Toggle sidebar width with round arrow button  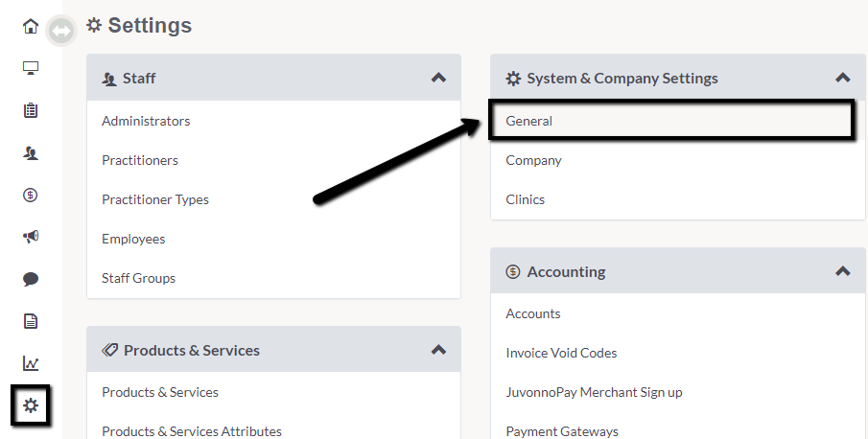click(x=60, y=31)
